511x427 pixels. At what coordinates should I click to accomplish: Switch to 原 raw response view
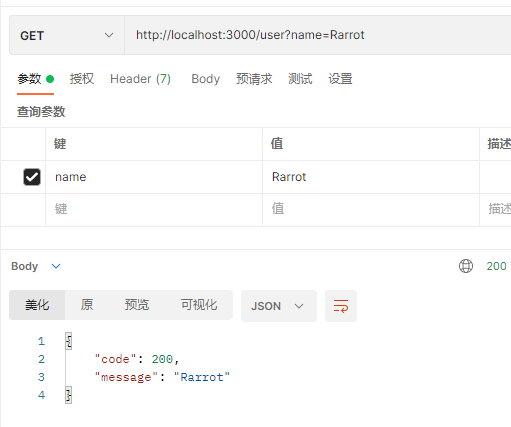[87, 305]
